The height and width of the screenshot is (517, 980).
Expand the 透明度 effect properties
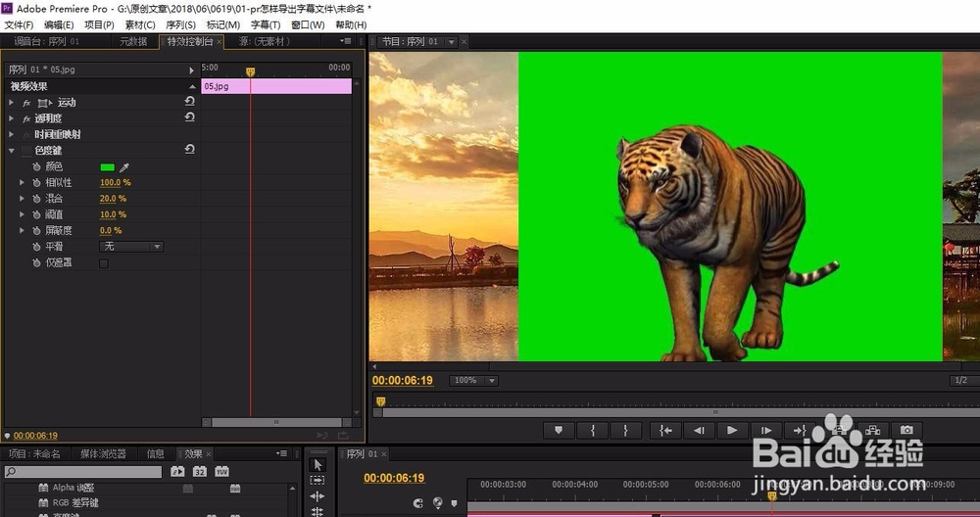tap(11, 118)
